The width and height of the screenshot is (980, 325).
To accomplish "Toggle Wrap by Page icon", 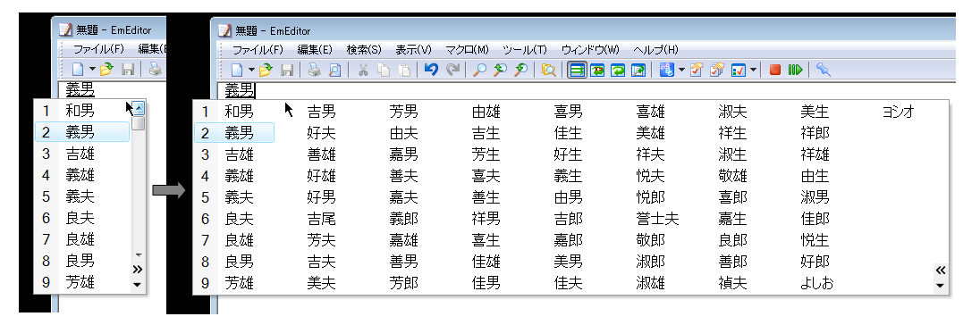I will tap(638, 70).
